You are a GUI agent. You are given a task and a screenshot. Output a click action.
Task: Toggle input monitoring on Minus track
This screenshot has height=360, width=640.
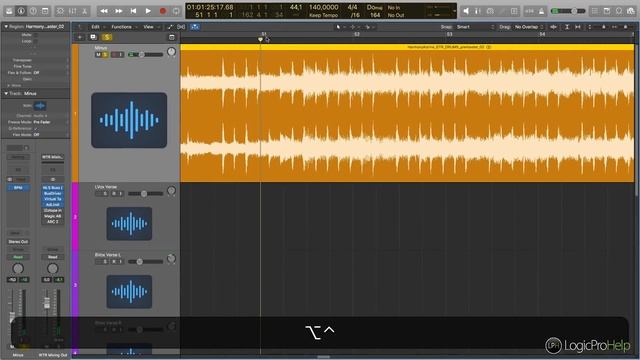[x=121, y=55]
